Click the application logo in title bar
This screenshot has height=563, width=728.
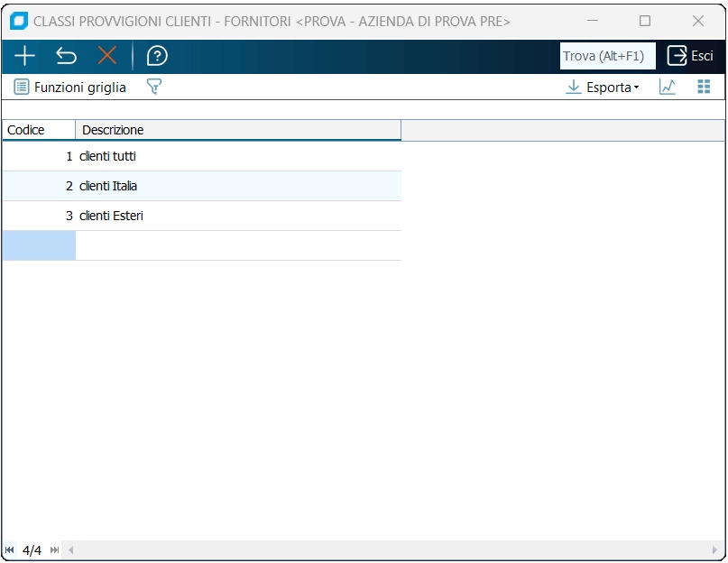tap(19, 21)
